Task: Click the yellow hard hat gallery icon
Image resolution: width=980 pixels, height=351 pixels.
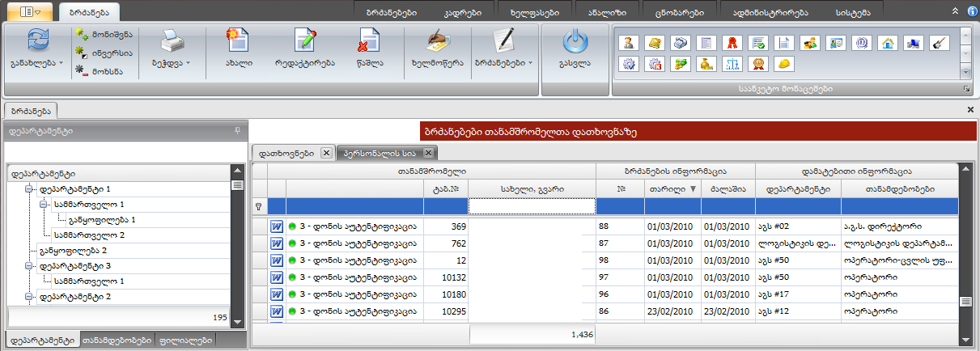Action: point(784,63)
